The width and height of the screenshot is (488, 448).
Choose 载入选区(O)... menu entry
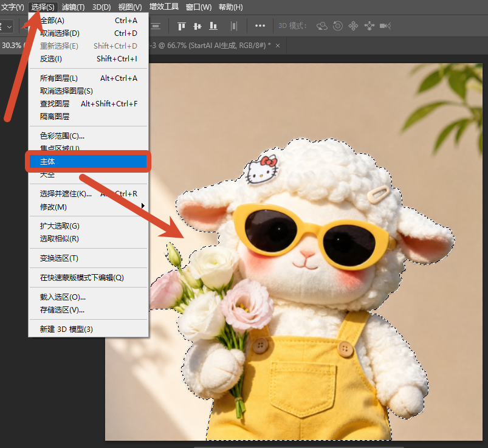pos(88,297)
